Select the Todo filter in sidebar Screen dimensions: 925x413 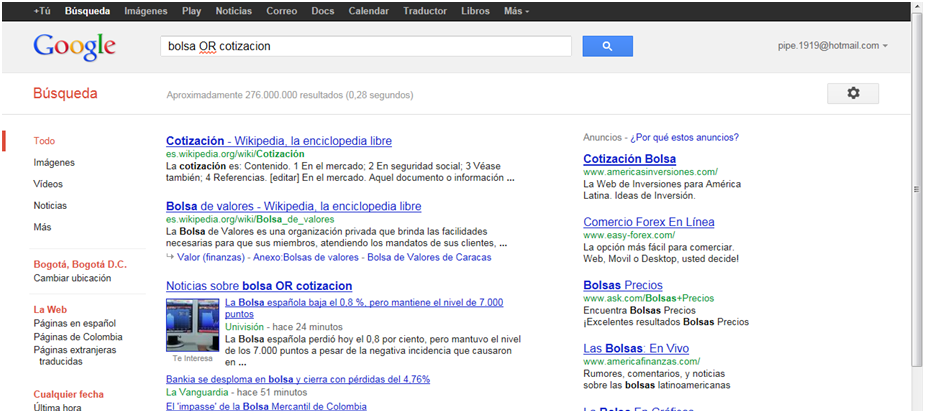[x=44, y=141]
